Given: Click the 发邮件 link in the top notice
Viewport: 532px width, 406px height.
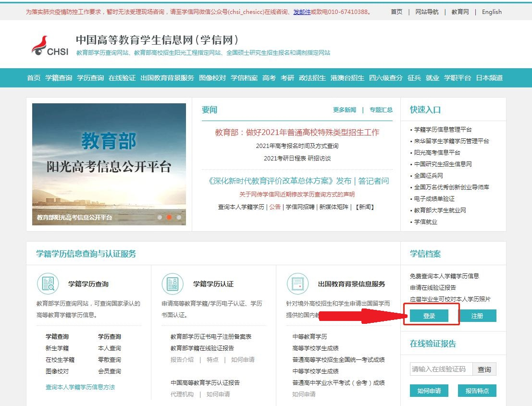Looking at the screenshot, I should click(302, 12).
